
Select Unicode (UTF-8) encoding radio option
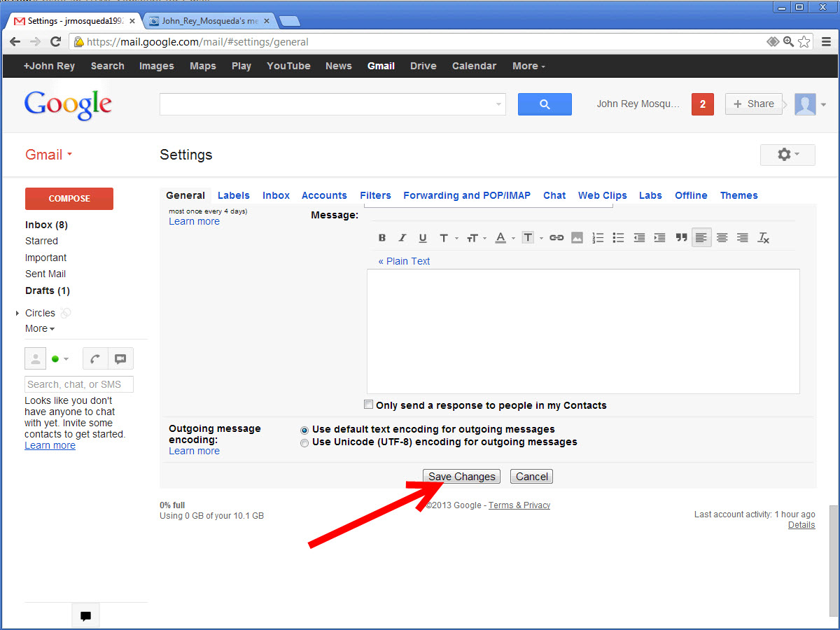tap(304, 443)
